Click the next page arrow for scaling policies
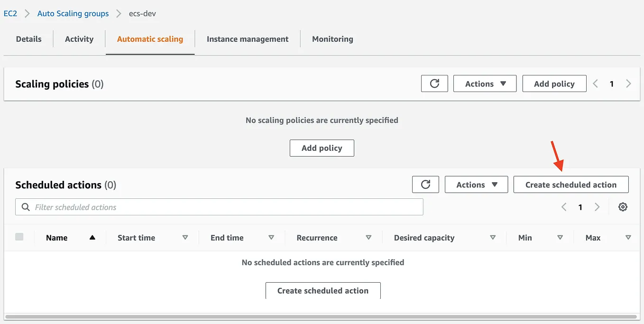 pyautogui.click(x=628, y=83)
